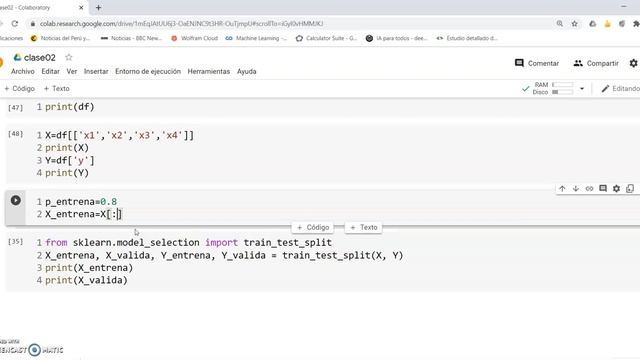Open IA para todos bookmark
The width and height of the screenshot is (640, 360).
(396, 38)
